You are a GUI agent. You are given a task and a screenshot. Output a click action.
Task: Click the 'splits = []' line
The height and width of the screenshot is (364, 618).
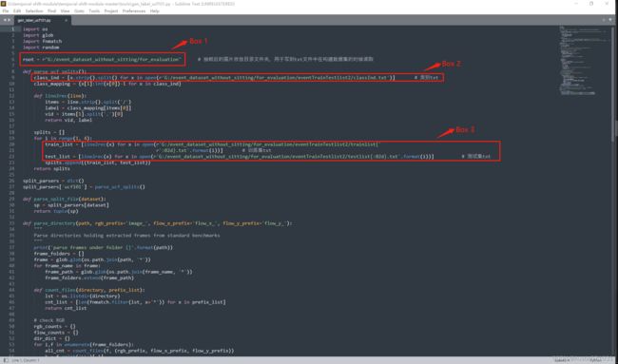[49, 132]
